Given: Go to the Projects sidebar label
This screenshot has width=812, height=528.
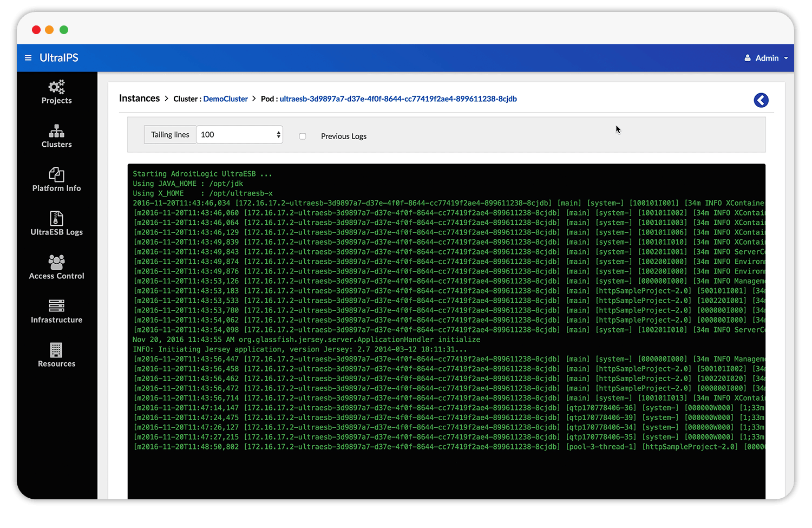Looking at the screenshot, I should pyautogui.click(x=56, y=101).
